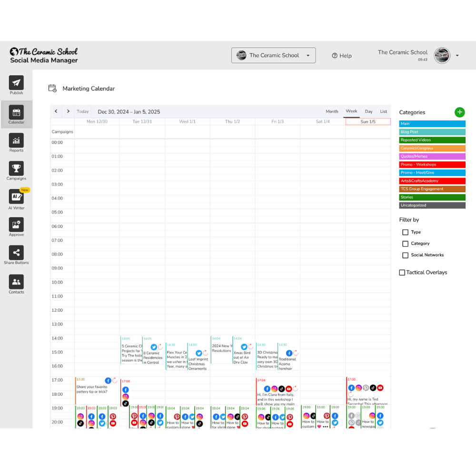Open The Ceramic School account selector dropdown

[x=274, y=55]
